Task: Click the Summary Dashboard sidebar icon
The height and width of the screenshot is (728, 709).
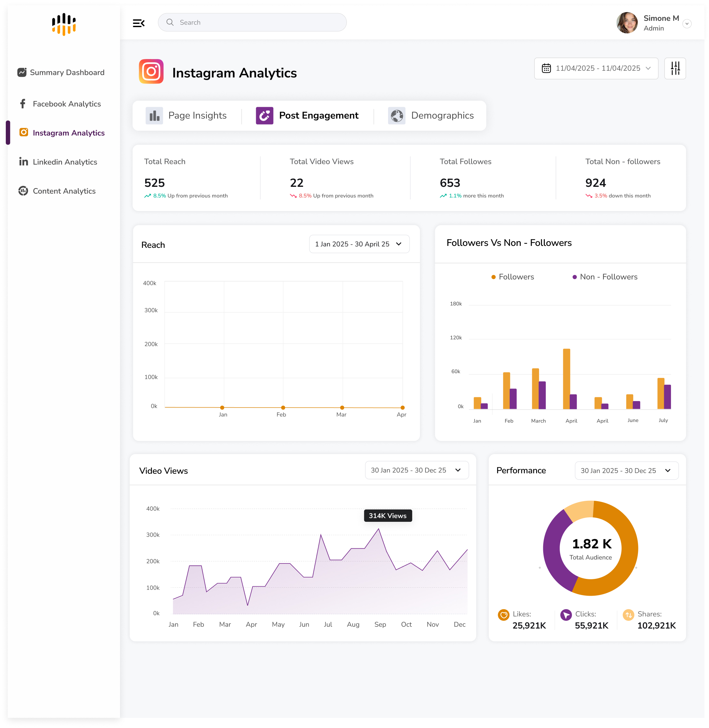Action: (x=22, y=72)
